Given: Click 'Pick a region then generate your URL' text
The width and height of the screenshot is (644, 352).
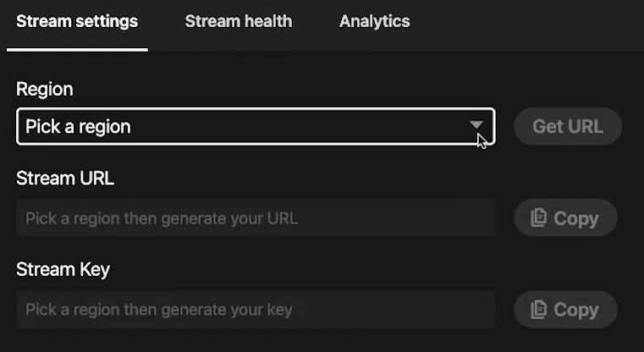Looking at the screenshot, I should pos(162,218).
